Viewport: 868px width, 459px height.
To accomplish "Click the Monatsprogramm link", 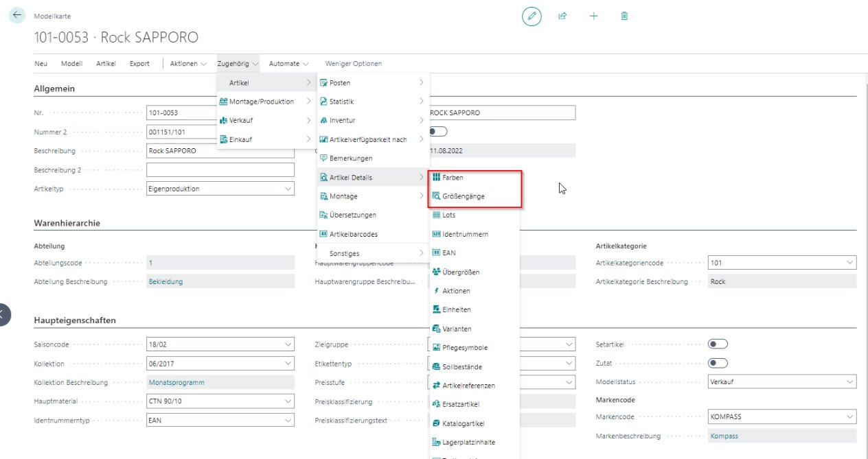I will (176, 382).
